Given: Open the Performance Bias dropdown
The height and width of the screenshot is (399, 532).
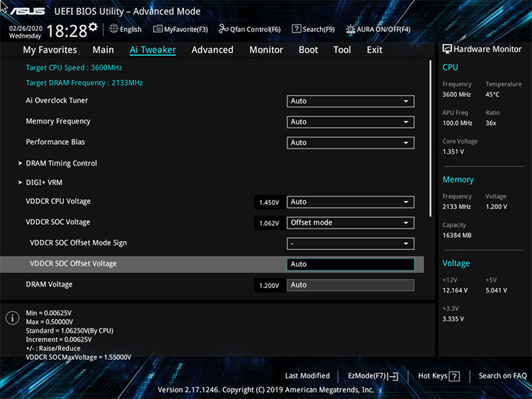Looking at the screenshot, I should pyautogui.click(x=350, y=143).
